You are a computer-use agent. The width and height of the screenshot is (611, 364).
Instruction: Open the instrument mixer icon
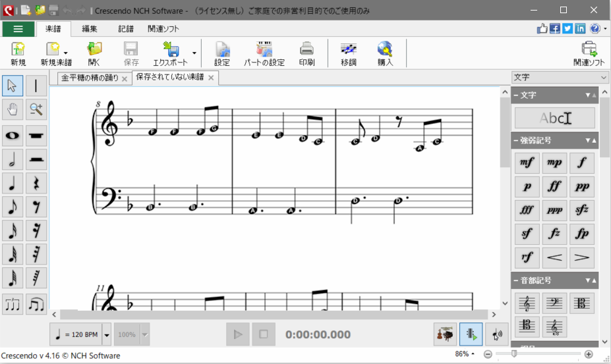445,334
